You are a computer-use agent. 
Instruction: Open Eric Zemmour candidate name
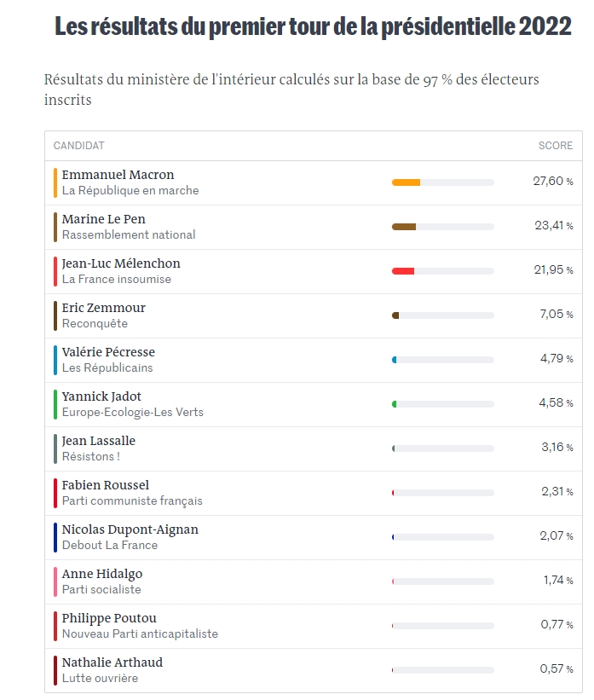(x=104, y=308)
